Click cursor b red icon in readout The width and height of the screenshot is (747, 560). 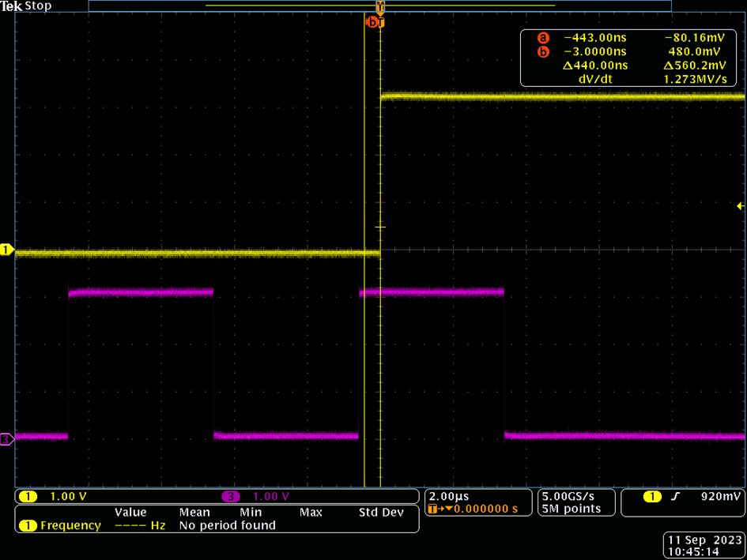click(x=543, y=52)
